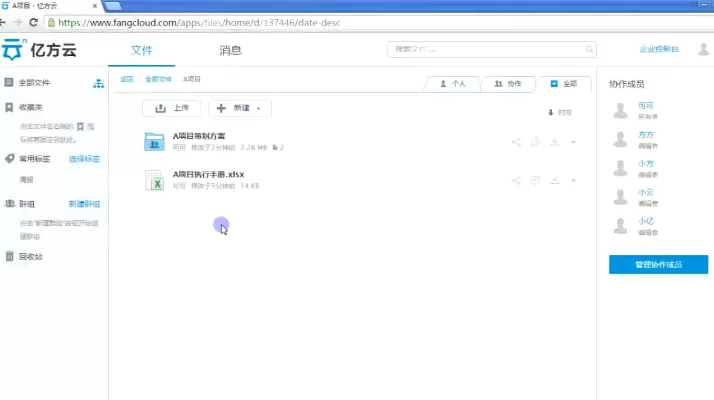Viewport: 714px width, 400px height.
Task: Switch to the 消息 tab
Action: (x=230, y=50)
